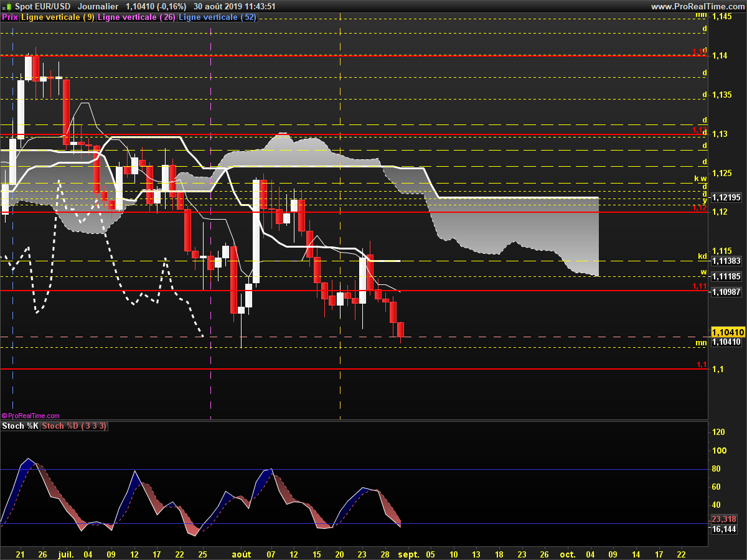
Task: Click the 1,12195 price tag
Action: point(726,197)
